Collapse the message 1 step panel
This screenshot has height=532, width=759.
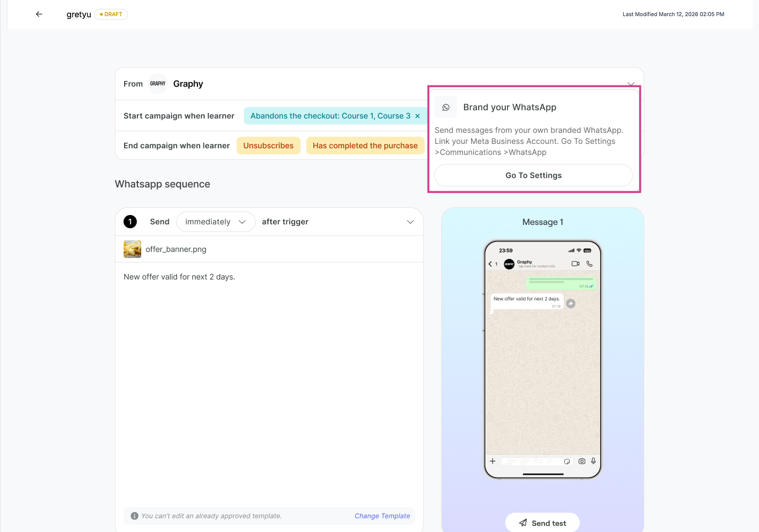(x=410, y=222)
